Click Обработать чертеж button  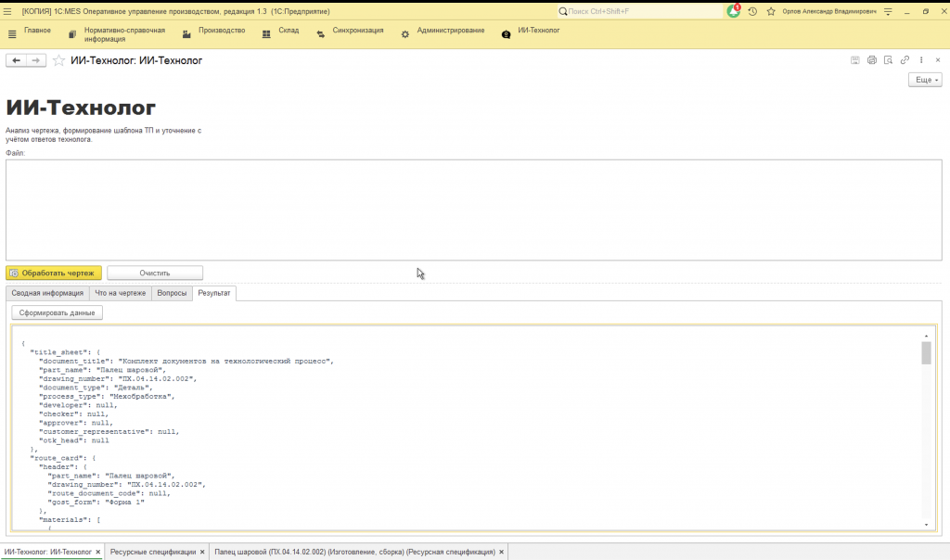[x=54, y=273]
